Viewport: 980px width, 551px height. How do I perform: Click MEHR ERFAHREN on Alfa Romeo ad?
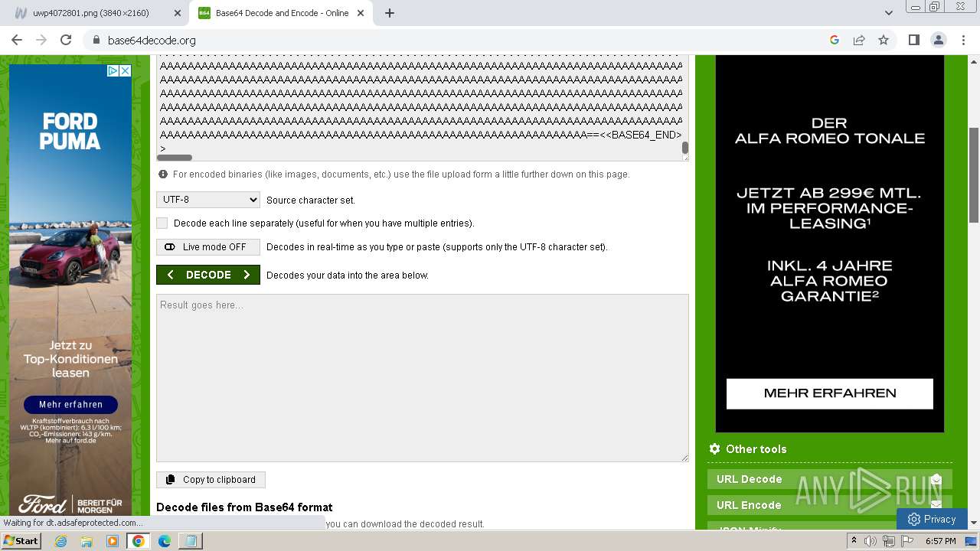pyautogui.click(x=830, y=393)
